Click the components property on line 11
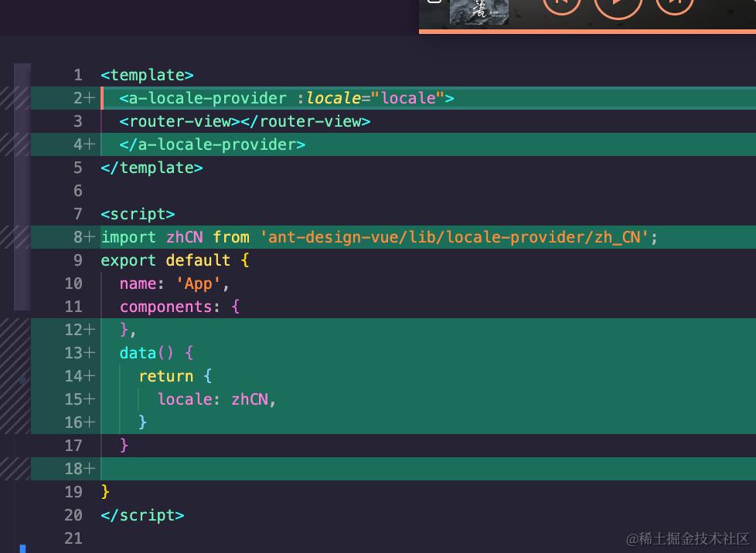 166,307
